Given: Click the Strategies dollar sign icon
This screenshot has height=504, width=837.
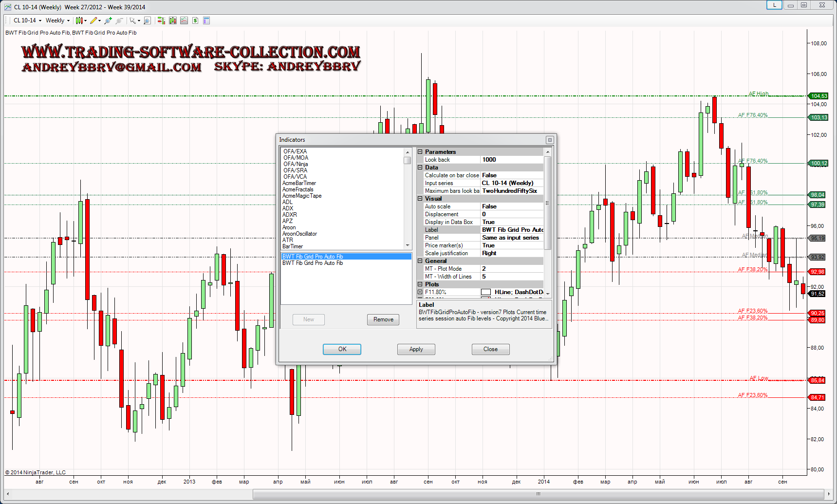Looking at the screenshot, I should pyautogui.click(x=195, y=20).
